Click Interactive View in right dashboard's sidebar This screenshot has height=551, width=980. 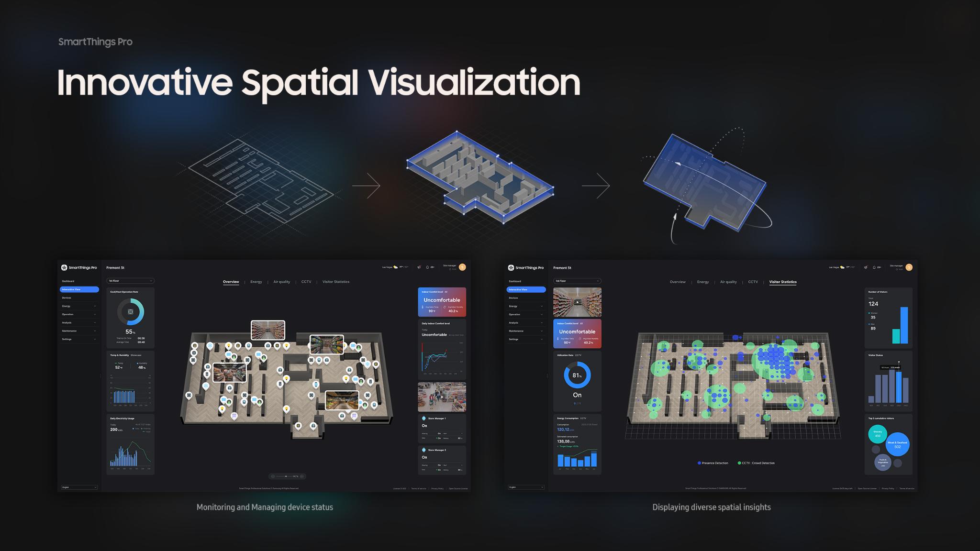526,289
